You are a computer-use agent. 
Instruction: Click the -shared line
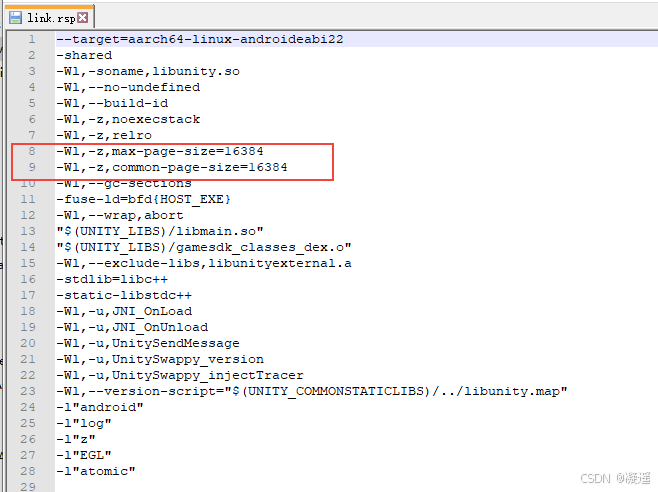[x=84, y=55]
